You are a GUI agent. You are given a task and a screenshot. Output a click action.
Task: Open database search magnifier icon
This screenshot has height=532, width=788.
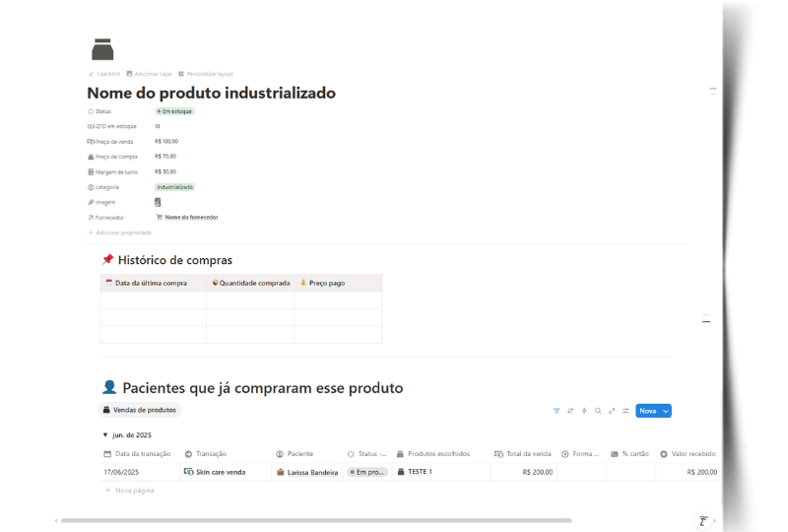coord(598,411)
